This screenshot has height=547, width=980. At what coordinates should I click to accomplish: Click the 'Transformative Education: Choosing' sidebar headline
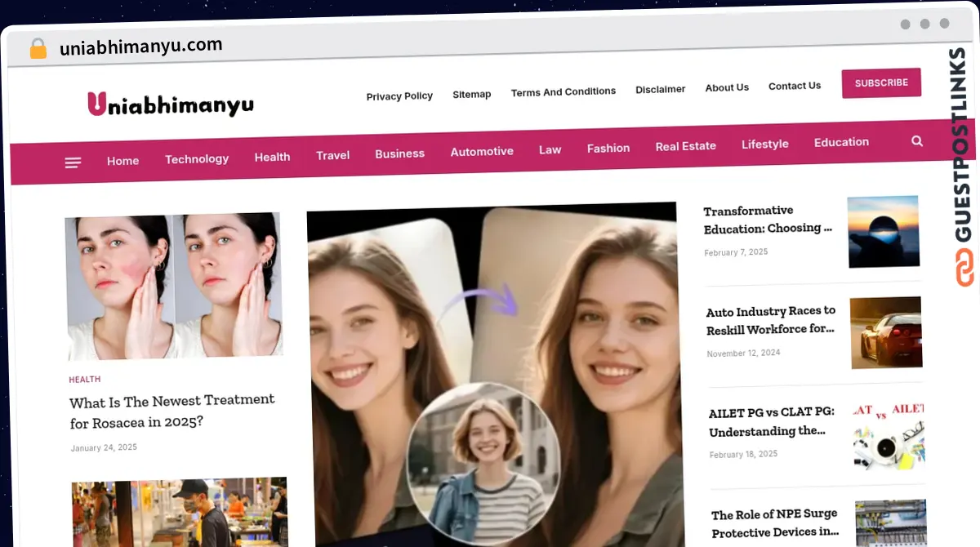768,220
